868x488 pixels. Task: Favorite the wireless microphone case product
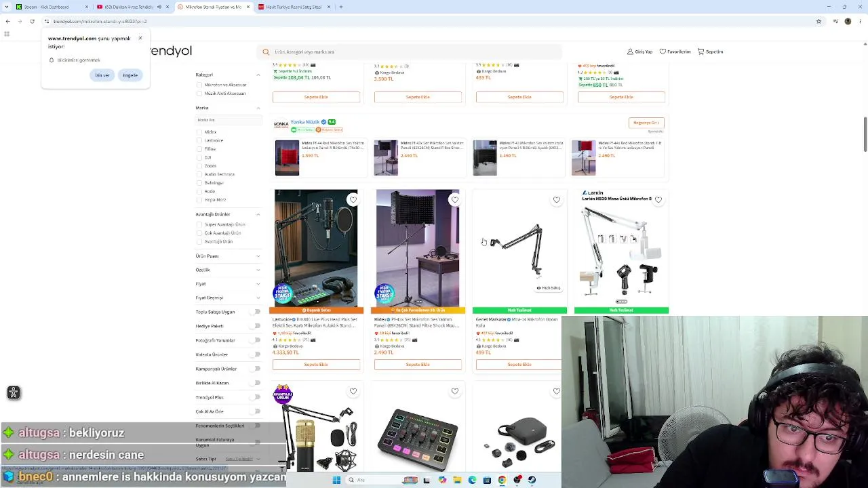pos(556,391)
